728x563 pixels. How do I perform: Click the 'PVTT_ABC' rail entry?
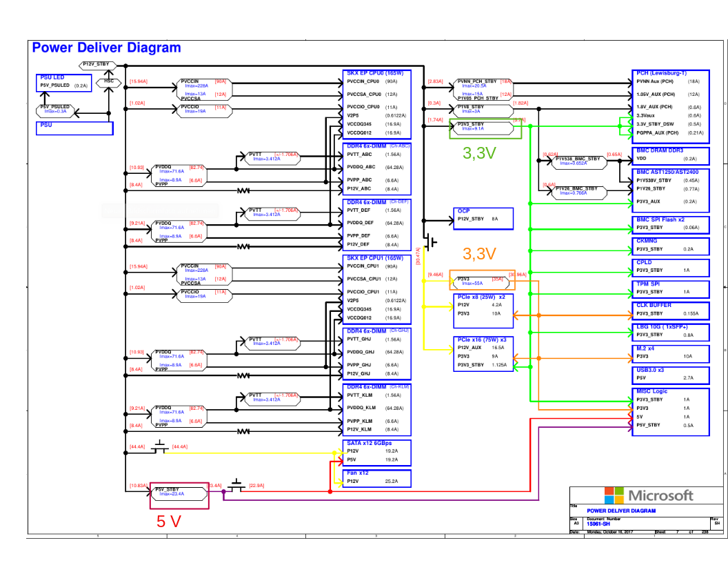tap(359, 155)
